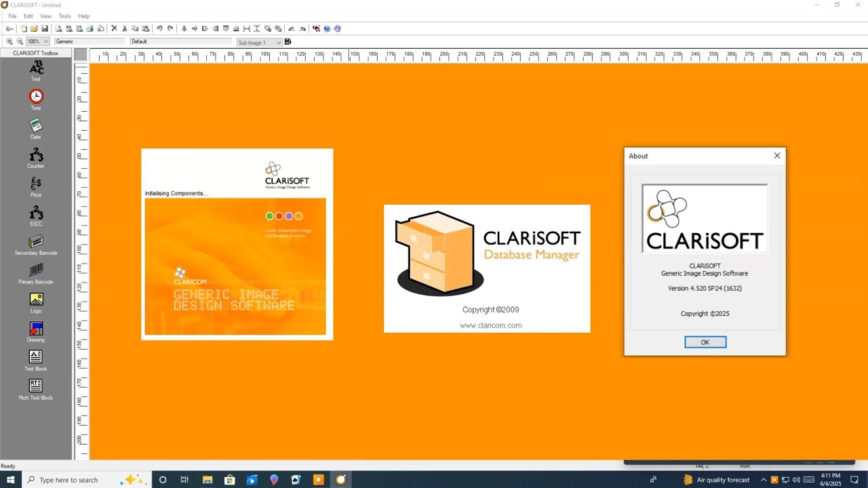Select the Counter tool
The height and width of the screenshot is (488, 868).
[x=36, y=158]
